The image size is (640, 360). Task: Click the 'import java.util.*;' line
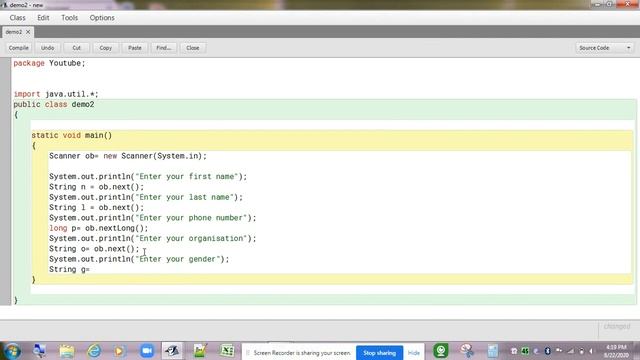(x=56, y=94)
